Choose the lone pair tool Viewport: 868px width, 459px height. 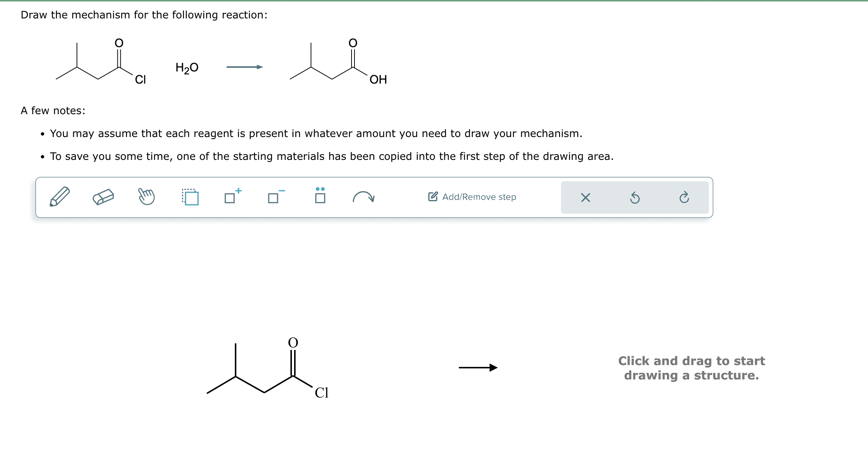320,197
